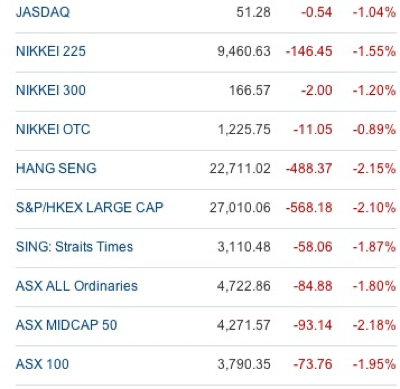This screenshot has width=400, height=389.
Task: Open the NIKKEI 225 index link
Action: click(x=51, y=51)
